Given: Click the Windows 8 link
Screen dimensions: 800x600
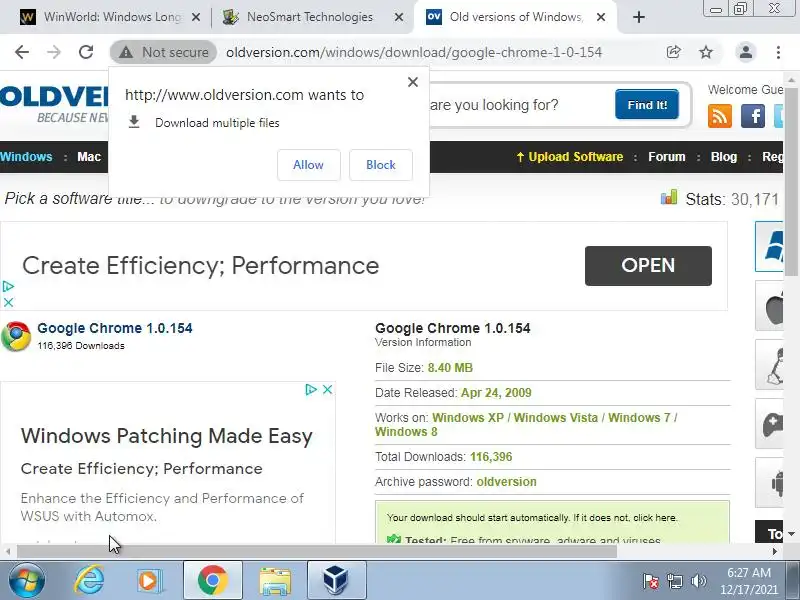Looking at the screenshot, I should tap(406, 432).
